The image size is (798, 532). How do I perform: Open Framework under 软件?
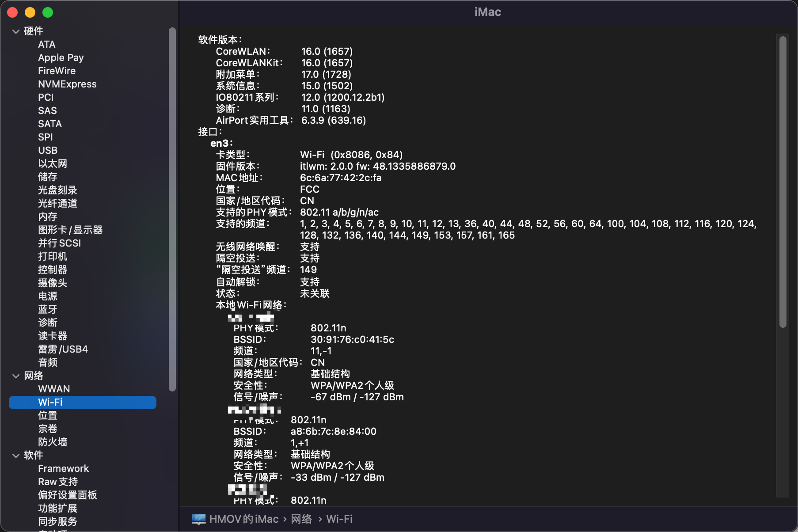(64, 468)
